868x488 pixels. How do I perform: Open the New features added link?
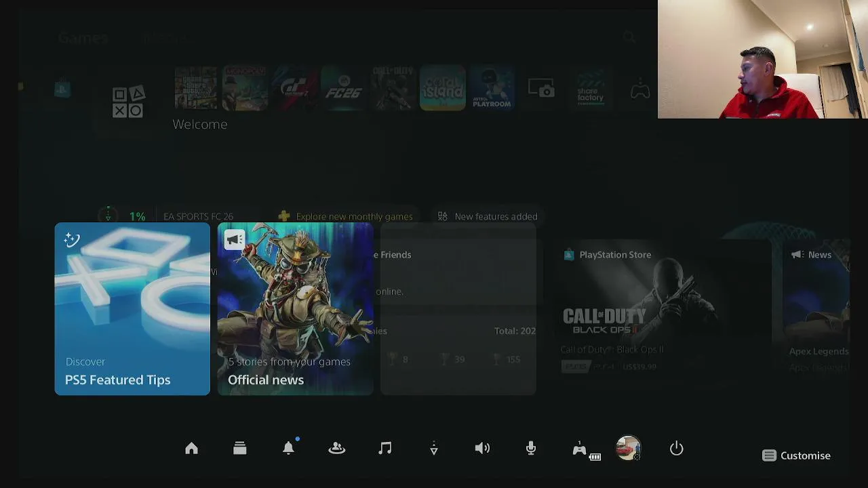point(488,216)
